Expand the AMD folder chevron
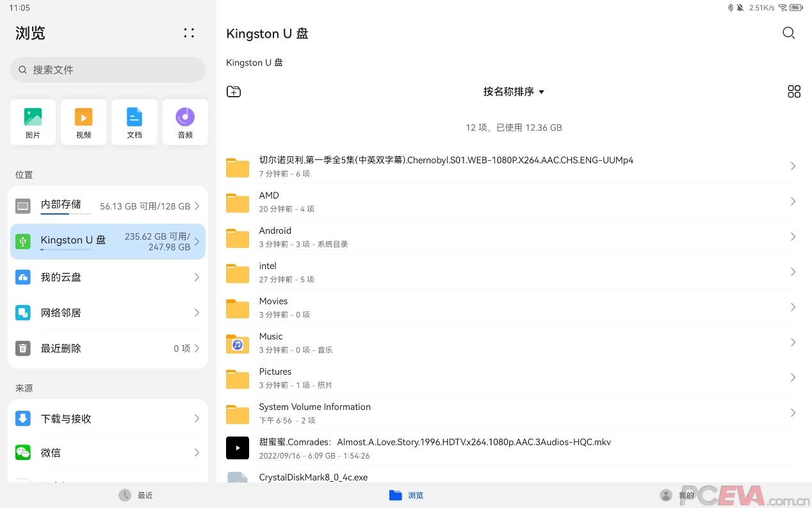 pyautogui.click(x=793, y=202)
